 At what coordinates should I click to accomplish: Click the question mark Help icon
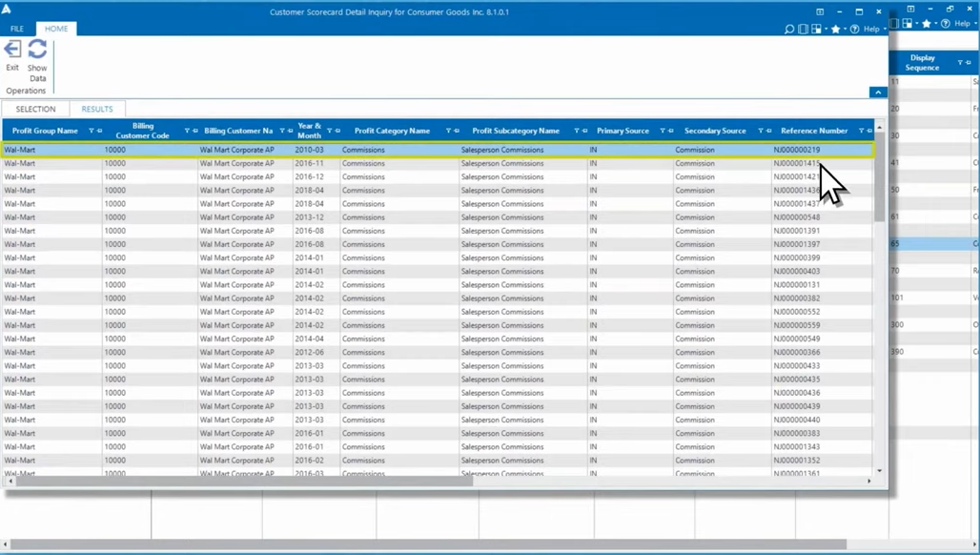click(855, 29)
